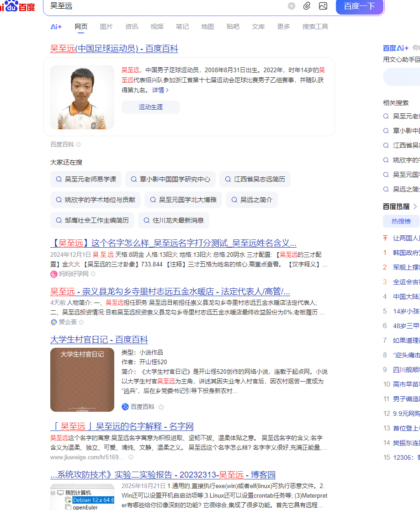Click the badge icon after 爱企查
Viewport: 420px width, 510px height.
(x=81, y=322)
